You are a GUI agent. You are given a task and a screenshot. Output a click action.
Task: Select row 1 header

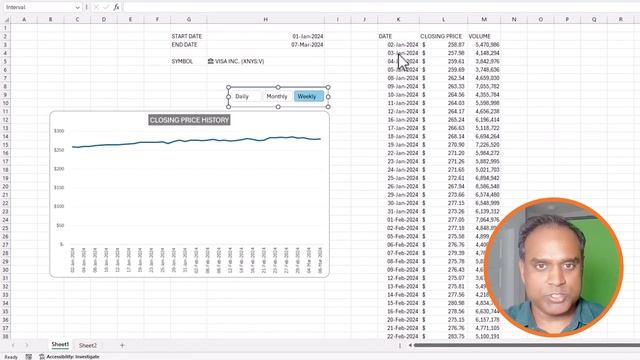tap(5, 28)
